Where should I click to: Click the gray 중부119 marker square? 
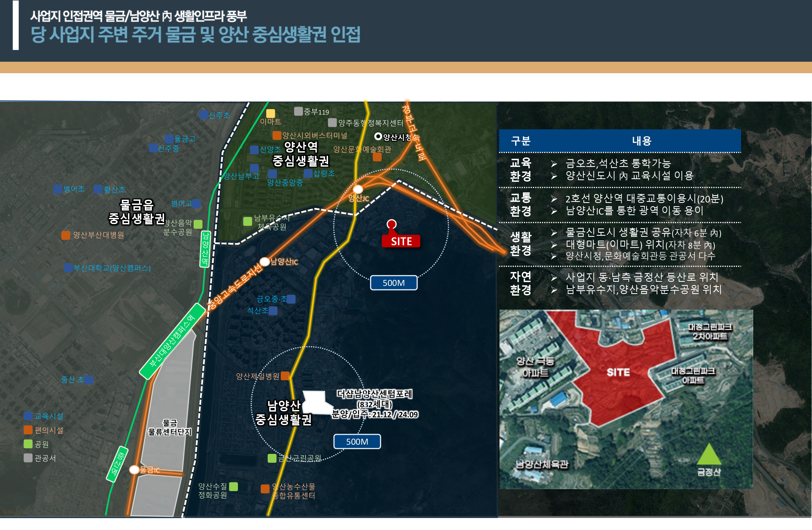(x=298, y=111)
